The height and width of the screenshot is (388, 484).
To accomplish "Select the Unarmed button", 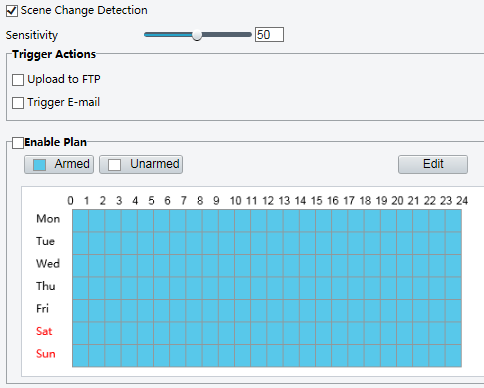I will click(x=141, y=164).
